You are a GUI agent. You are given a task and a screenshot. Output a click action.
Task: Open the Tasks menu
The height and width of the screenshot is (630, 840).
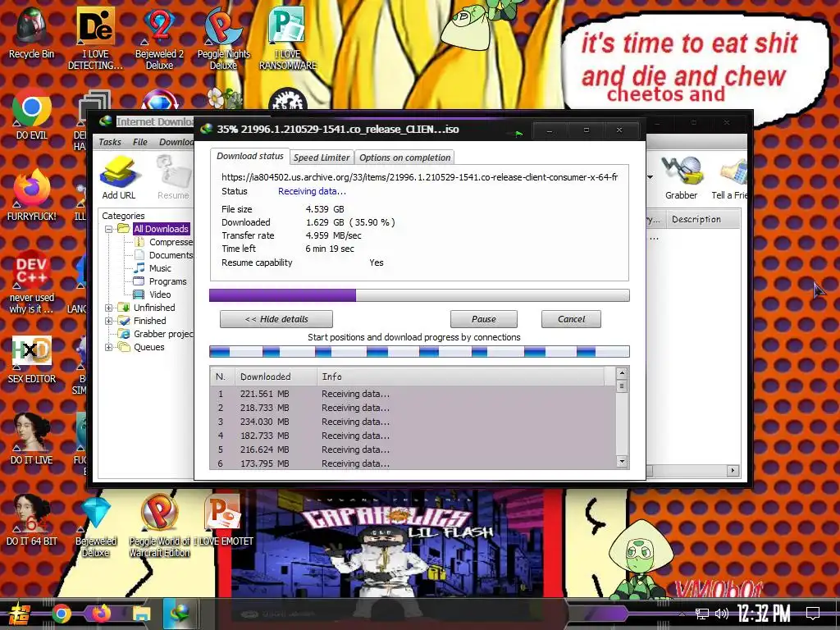110,142
